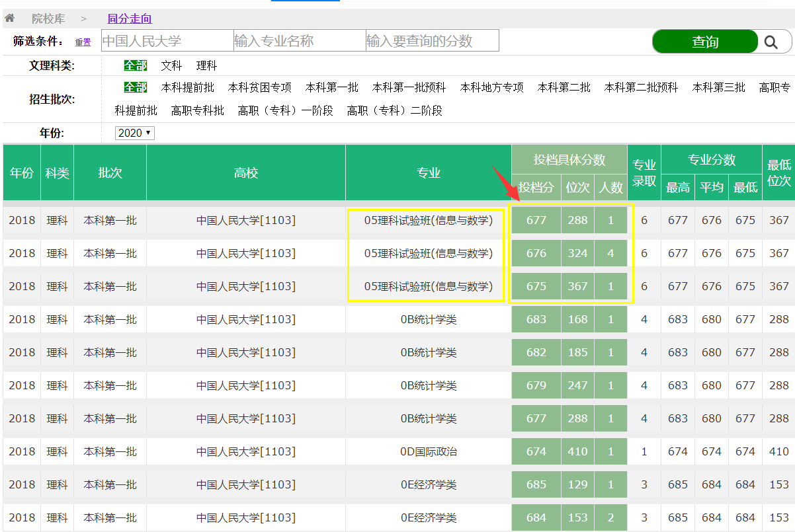Focus the 中国人民大学 school name field
This screenshot has height=532, width=795.
(167, 41)
